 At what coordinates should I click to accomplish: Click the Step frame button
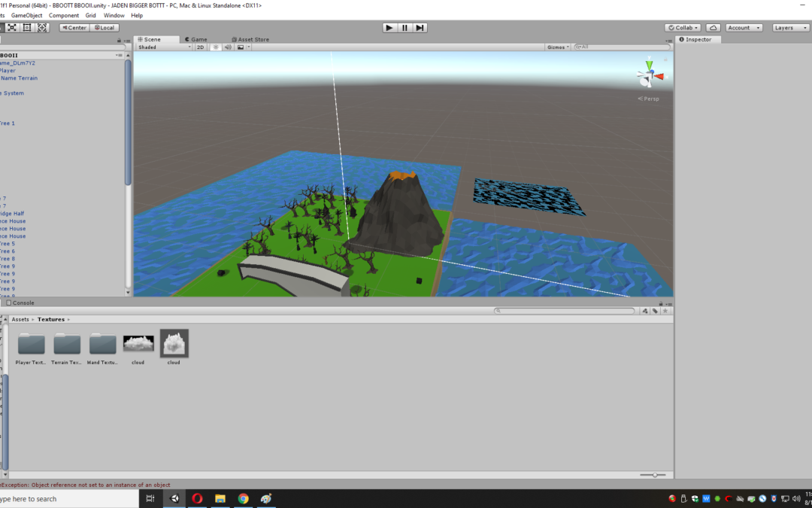coord(420,28)
